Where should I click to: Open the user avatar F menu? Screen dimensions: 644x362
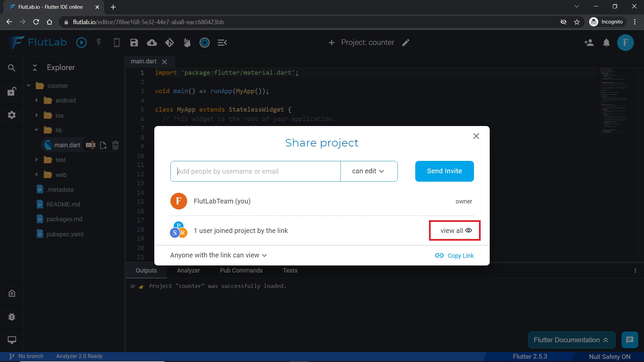coord(626,43)
